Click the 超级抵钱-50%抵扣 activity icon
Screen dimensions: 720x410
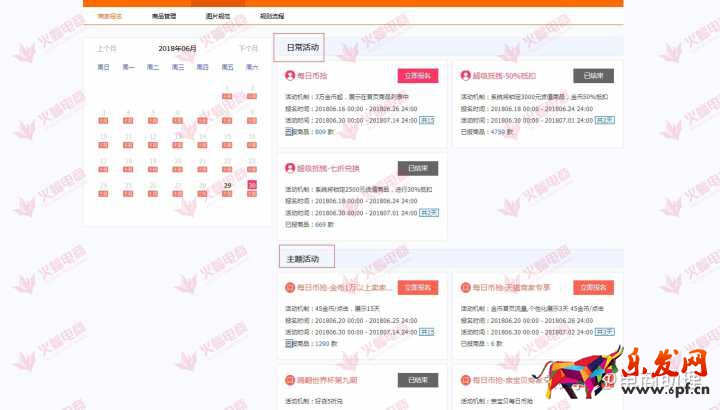466,75
